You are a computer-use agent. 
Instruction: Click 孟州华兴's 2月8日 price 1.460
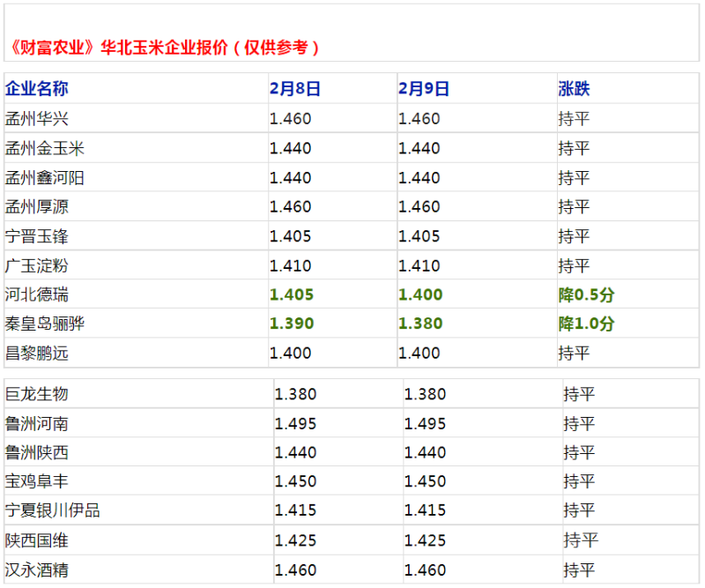pyautogui.click(x=291, y=119)
